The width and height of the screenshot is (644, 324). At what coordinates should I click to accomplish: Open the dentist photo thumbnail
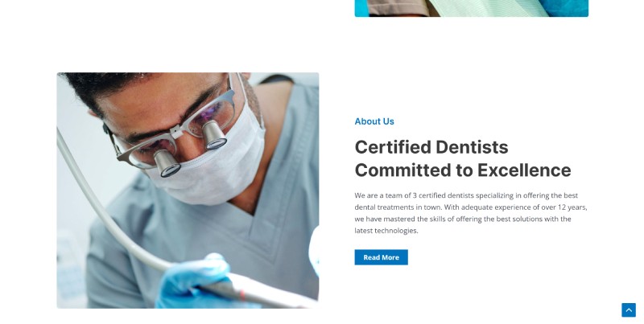tap(188, 191)
